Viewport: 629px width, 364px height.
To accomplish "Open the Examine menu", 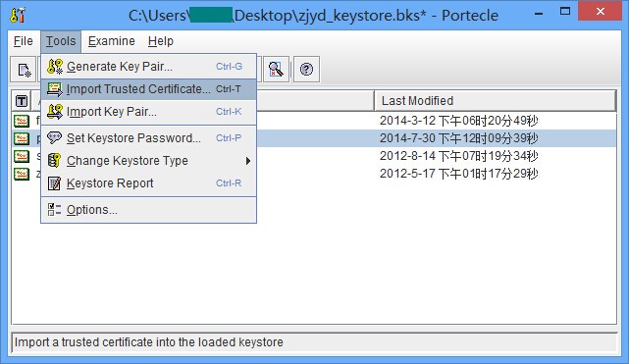I will pos(112,41).
